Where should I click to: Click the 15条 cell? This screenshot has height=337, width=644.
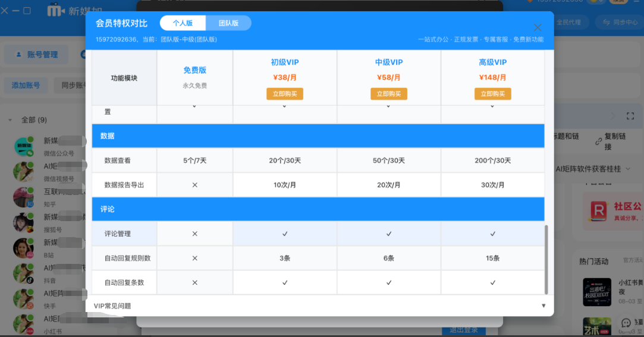[492, 258]
